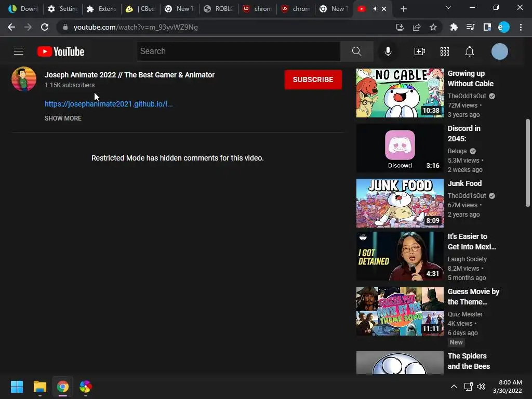Open the notifications bell
The width and height of the screenshot is (532, 399).
click(x=470, y=51)
